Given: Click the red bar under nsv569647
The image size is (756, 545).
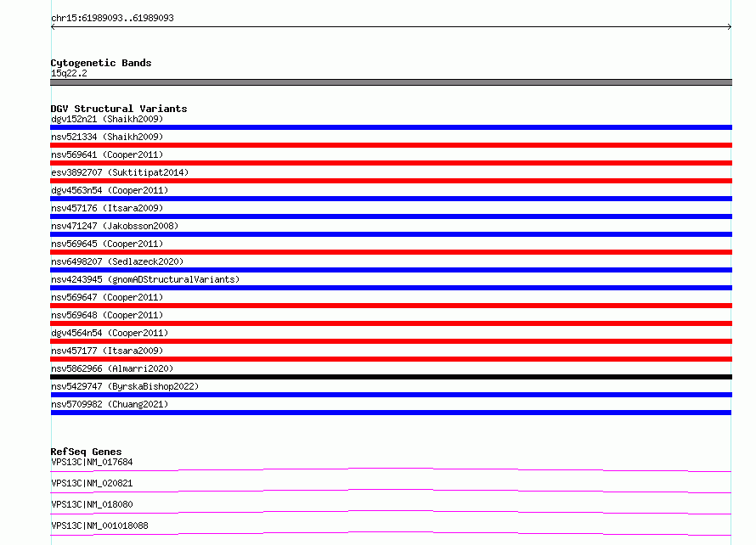Looking at the screenshot, I should click(391, 306).
